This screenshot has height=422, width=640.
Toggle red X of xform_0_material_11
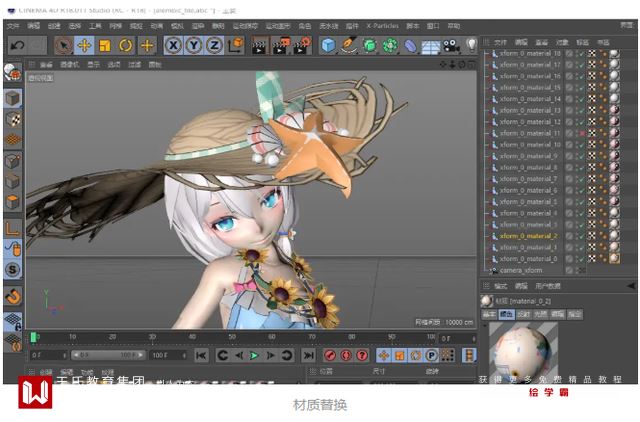582,133
